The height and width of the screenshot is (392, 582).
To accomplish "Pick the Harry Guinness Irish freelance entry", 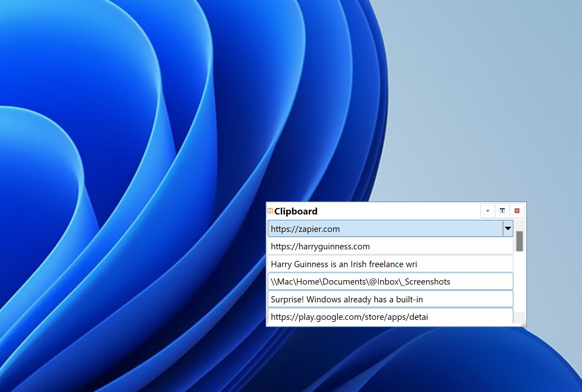I will [x=390, y=264].
